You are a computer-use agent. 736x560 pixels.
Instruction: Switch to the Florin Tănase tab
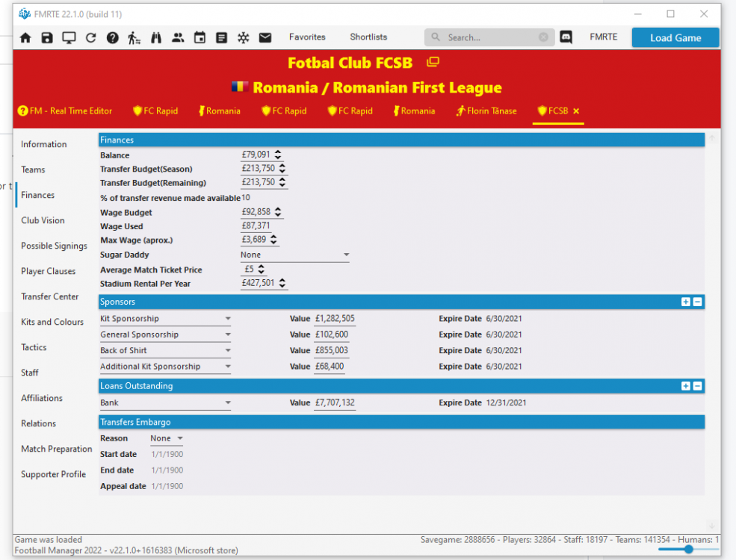[x=486, y=111]
